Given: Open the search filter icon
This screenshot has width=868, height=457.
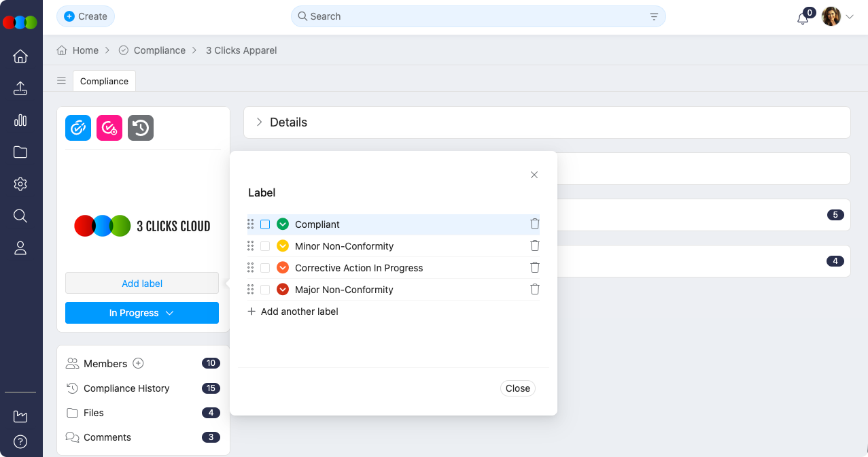Looking at the screenshot, I should [x=653, y=16].
